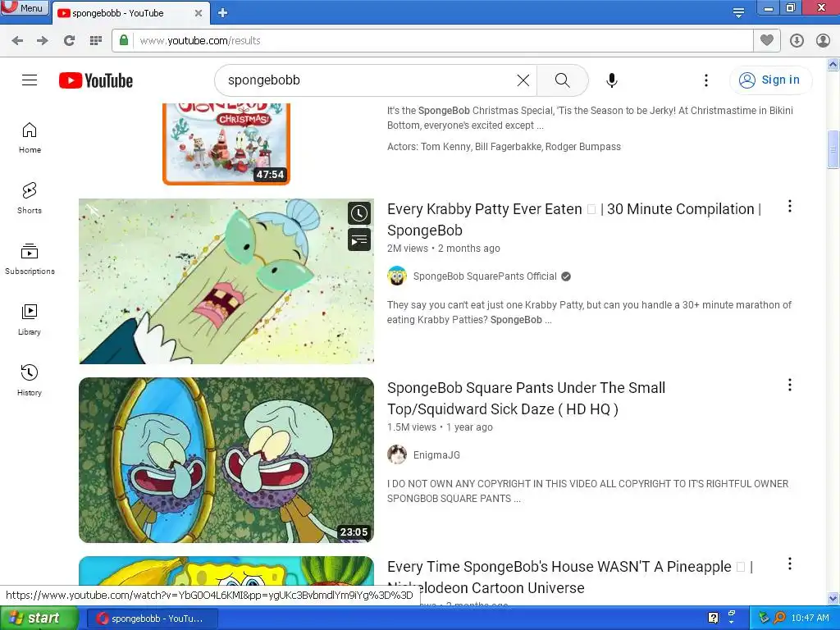Image resolution: width=840 pixels, height=630 pixels.
Task: Go forward to the next page
Action: point(43,41)
